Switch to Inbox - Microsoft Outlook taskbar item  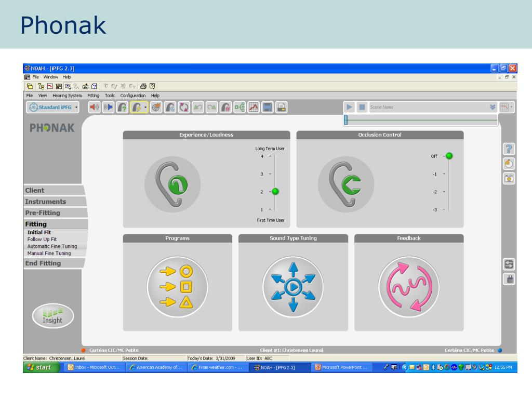(x=94, y=367)
